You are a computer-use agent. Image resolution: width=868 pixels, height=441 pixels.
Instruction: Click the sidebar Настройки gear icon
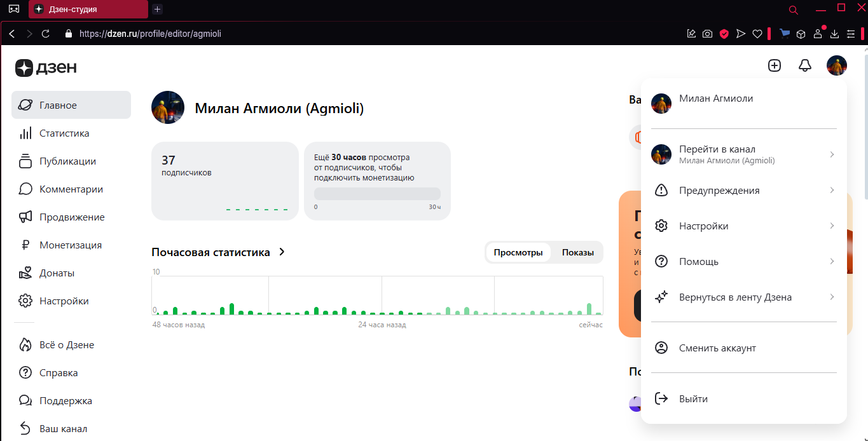pyautogui.click(x=25, y=301)
